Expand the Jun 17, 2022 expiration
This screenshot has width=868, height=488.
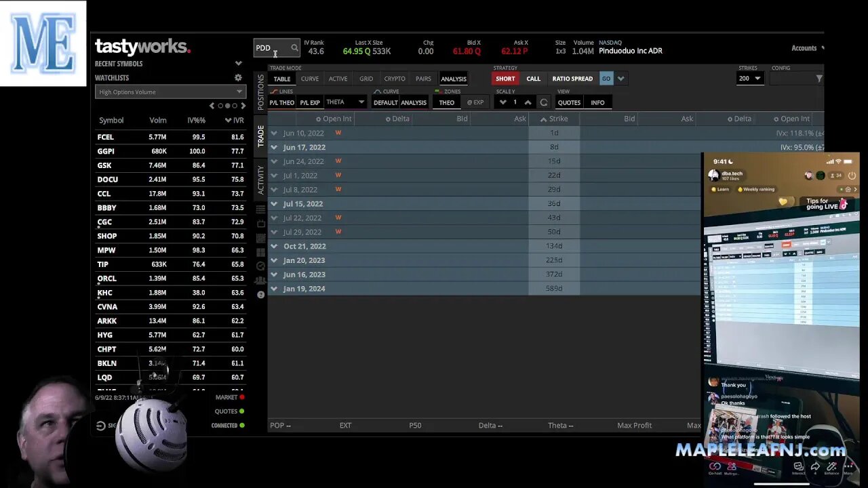tap(274, 147)
